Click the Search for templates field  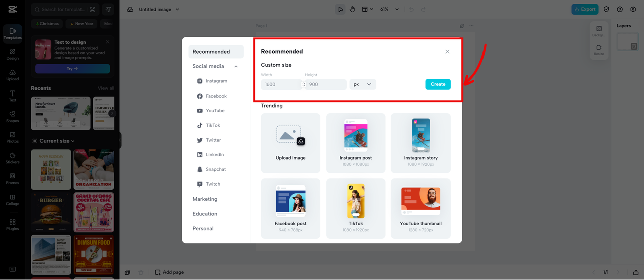[x=65, y=9]
